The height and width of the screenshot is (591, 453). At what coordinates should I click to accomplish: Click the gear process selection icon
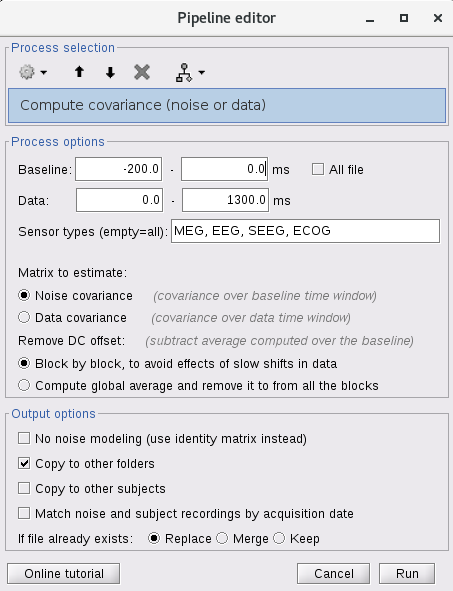point(27,72)
